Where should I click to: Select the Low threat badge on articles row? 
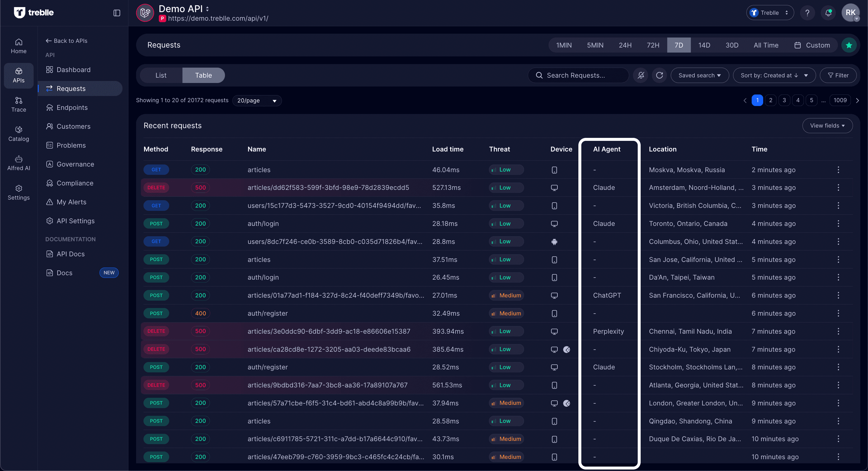click(506, 170)
